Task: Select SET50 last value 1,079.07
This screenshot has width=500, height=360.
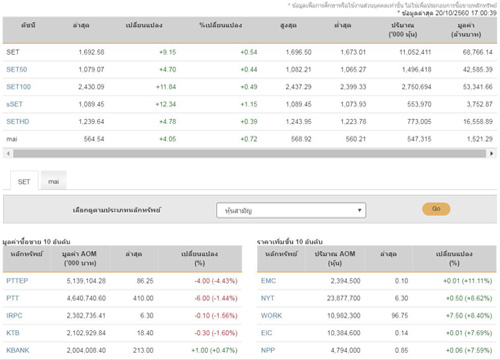Action: pos(91,69)
